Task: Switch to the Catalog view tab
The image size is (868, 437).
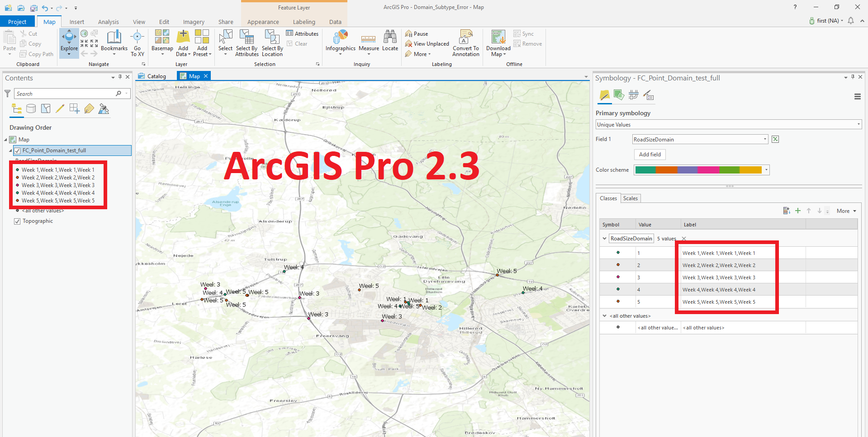Action: pyautogui.click(x=152, y=76)
